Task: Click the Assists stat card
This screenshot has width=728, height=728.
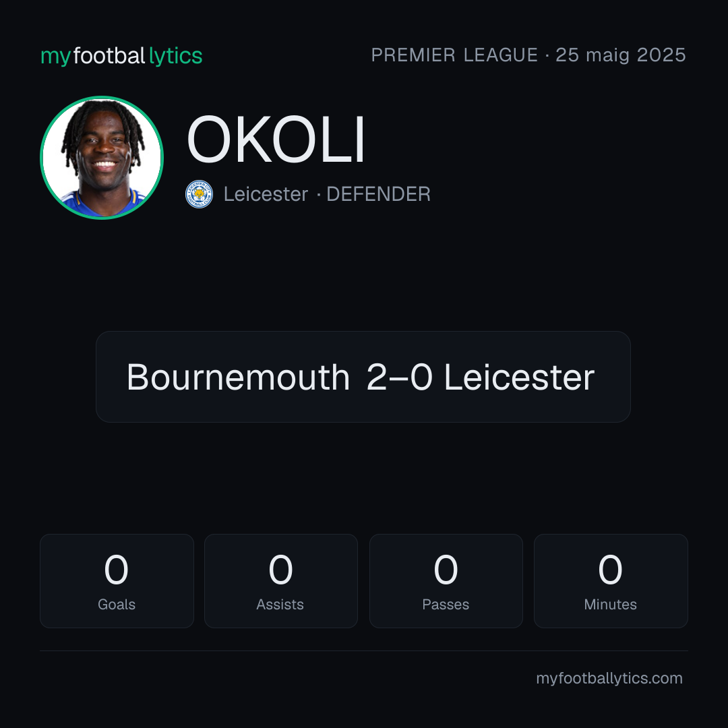Action: pyautogui.click(x=281, y=581)
